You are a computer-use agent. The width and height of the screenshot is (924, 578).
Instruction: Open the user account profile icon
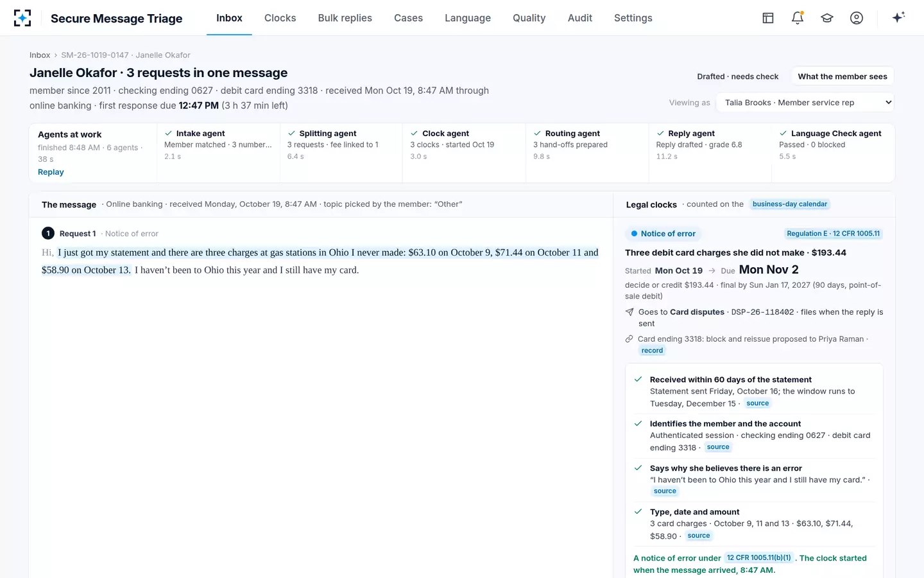(857, 18)
